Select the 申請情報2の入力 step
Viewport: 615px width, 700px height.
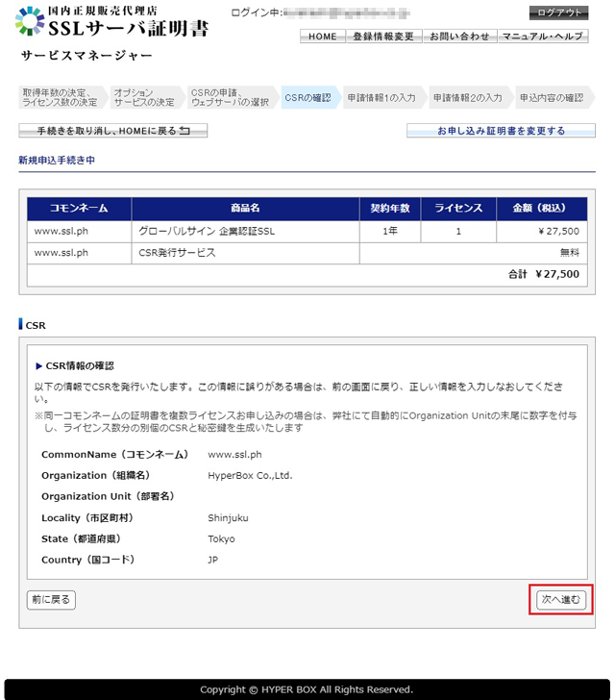click(x=467, y=97)
